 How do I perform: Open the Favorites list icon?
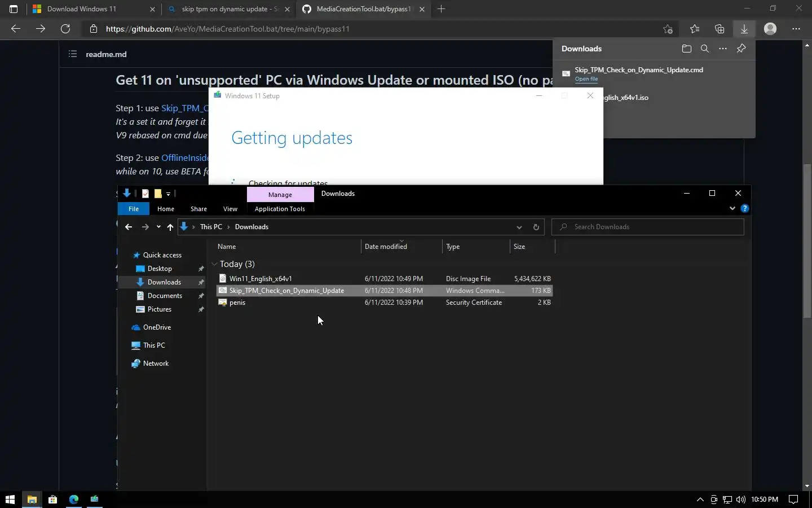(695, 29)
